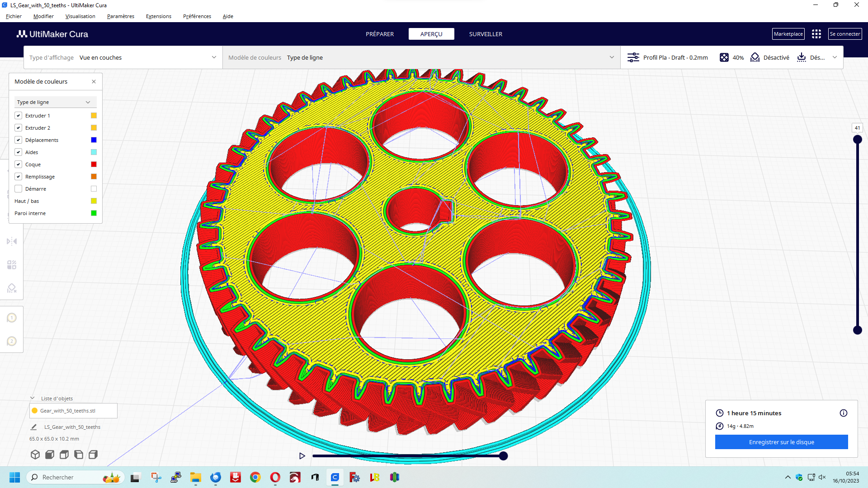Click the mirror tool icon
The height and width of the screenshot is (488, 868).
click(x=12, y=241)
